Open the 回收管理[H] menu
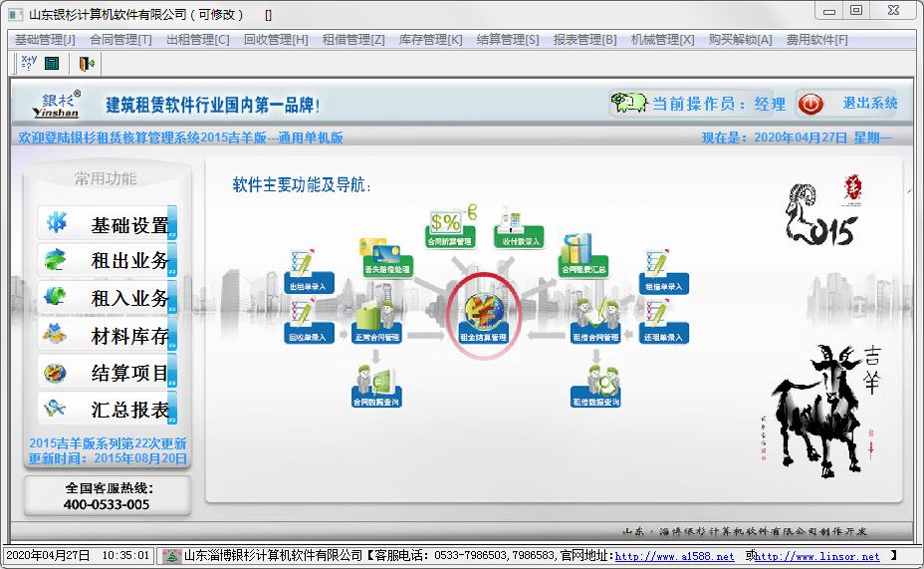The width and height of the screenshot is (924, 569). pos(276,40)
